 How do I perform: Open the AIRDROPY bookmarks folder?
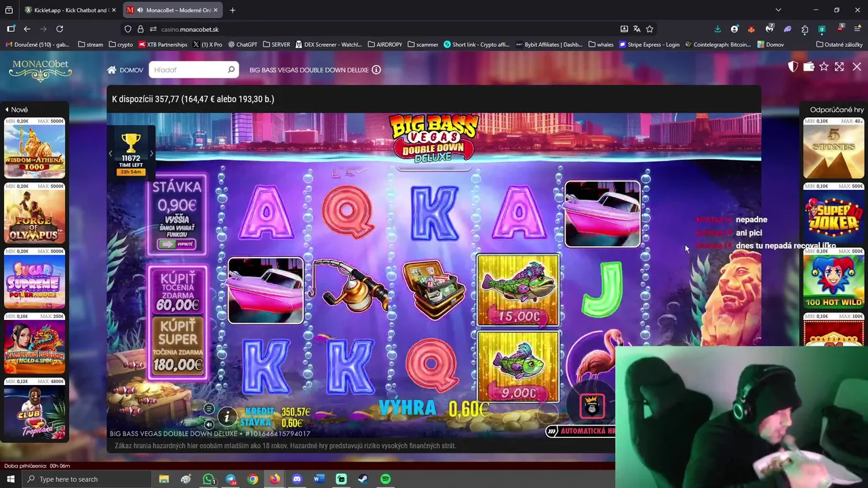click(x=385, y=45)
